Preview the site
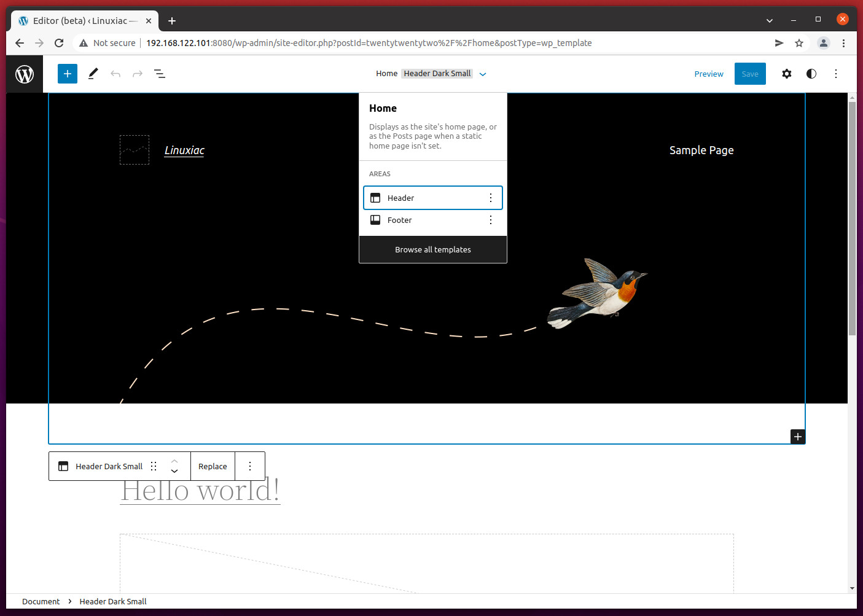The height and width of the screenshot is (616, 863). pos(709,74)
